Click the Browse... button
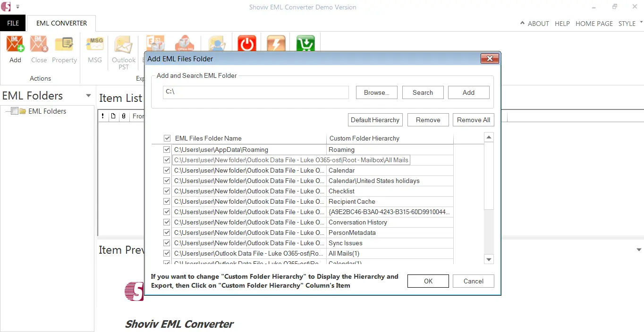Image resolution: width=644 pixels, height=332 pixels. [x=377, y=92]
